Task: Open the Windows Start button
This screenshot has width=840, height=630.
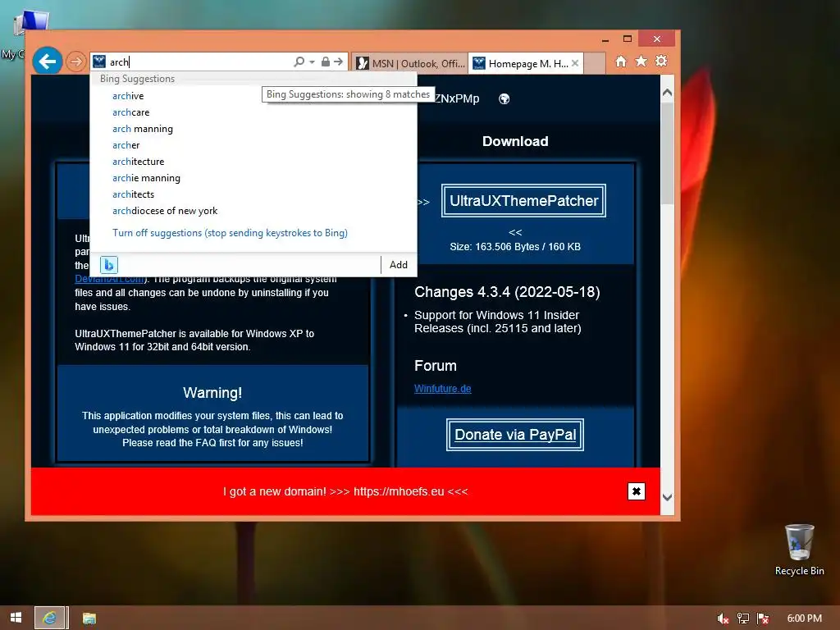Action: click(x=16, y=618)
